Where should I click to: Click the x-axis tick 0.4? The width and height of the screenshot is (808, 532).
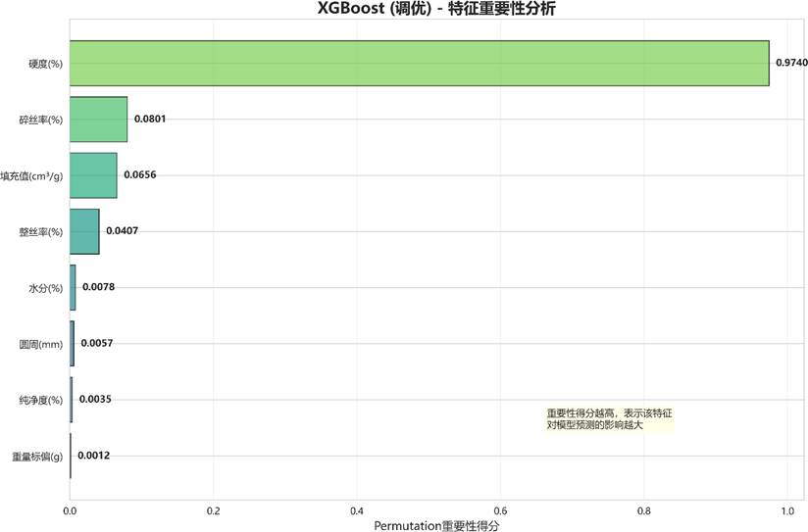click(x=357, y=511)
